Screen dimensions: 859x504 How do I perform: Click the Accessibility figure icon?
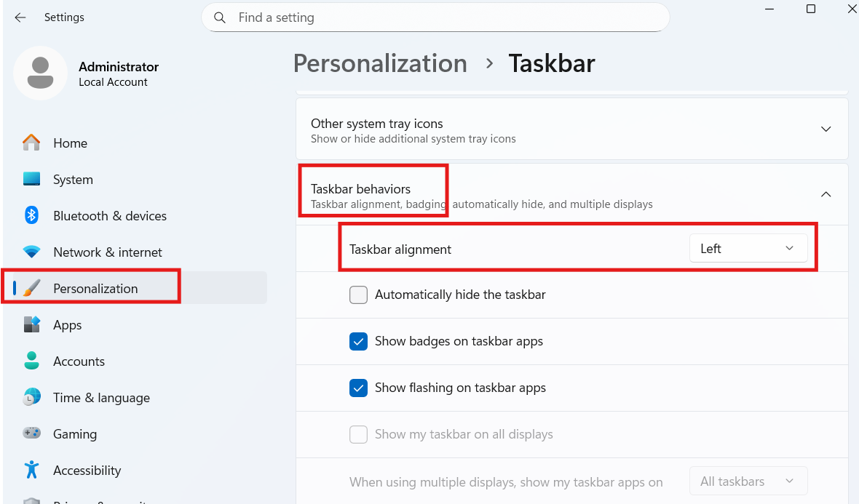(x=31, y=470)
